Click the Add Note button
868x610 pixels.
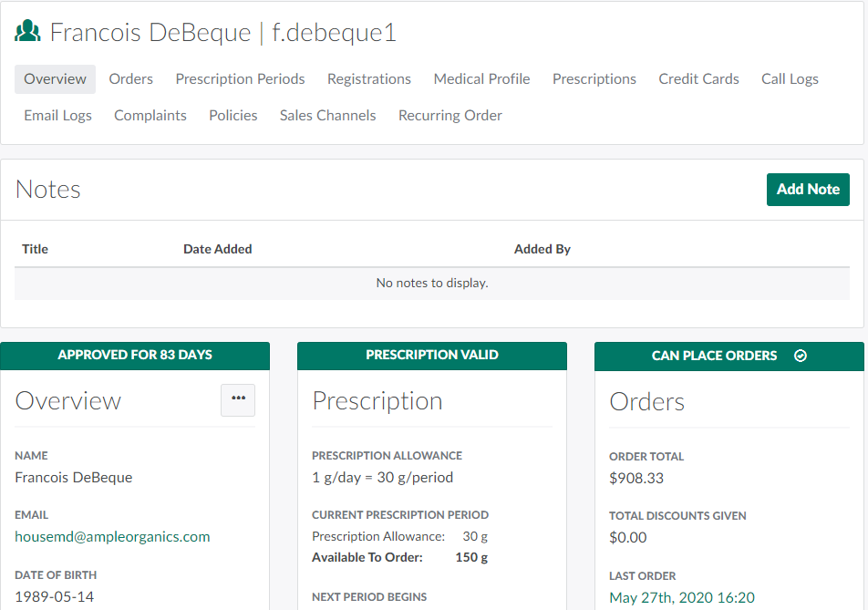click(808, 190)
